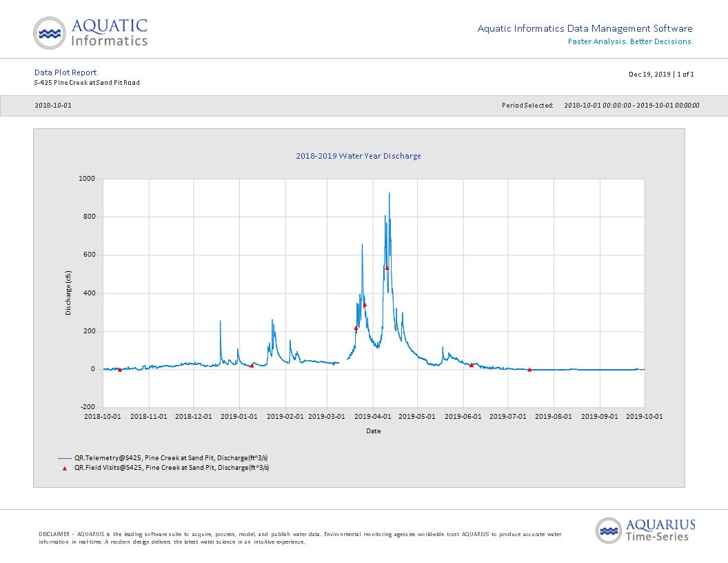Click the x-axis tick label '2019-08-01'
This screenshot has height=563, width=728.
click(554, 416)
